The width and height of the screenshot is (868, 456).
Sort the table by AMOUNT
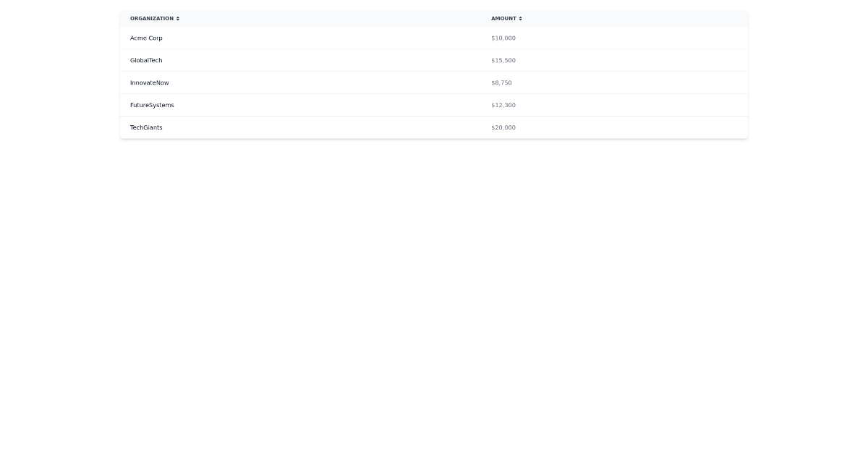click(x=504, y=18)
